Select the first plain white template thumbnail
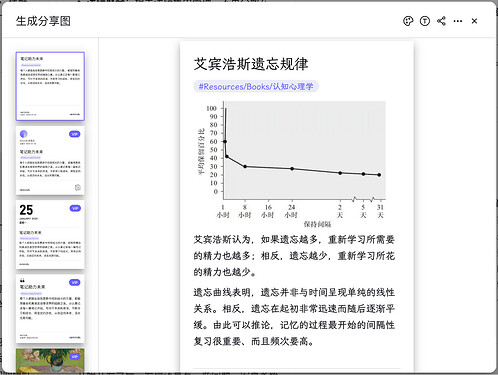This screenshot has height=375, width=498. click(x=50, y=86)
